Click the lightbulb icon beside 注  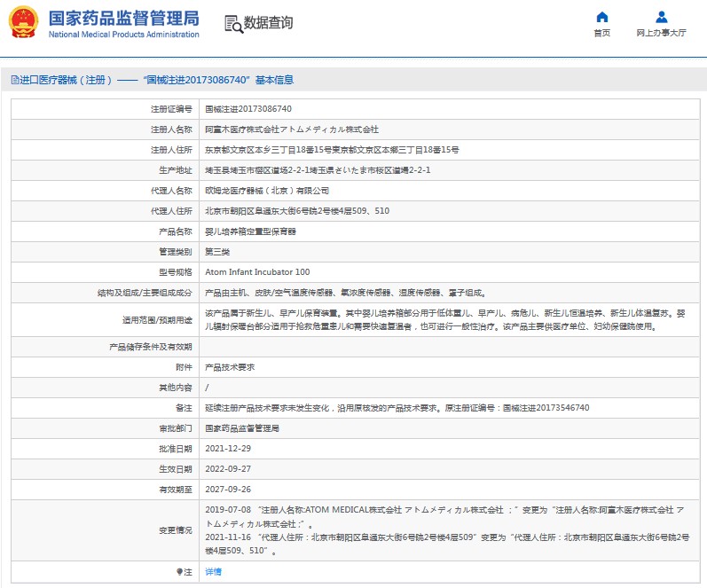tap(179, 572)
